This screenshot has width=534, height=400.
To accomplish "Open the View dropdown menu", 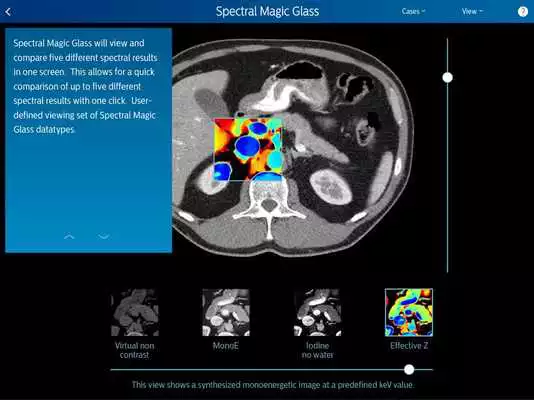I will [x=472, y=12].
